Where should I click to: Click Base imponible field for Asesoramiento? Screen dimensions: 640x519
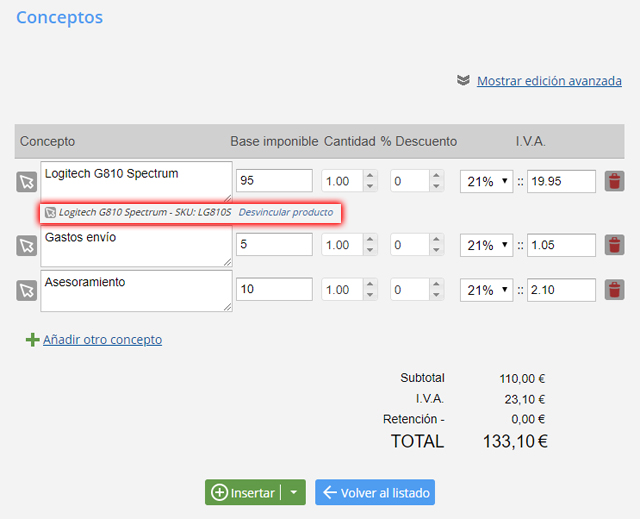(274, 290)
